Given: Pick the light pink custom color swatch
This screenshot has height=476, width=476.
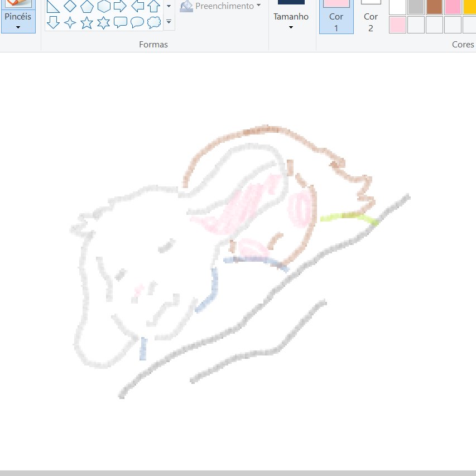Looking at the screenshot, I should (x=397, y=25).
